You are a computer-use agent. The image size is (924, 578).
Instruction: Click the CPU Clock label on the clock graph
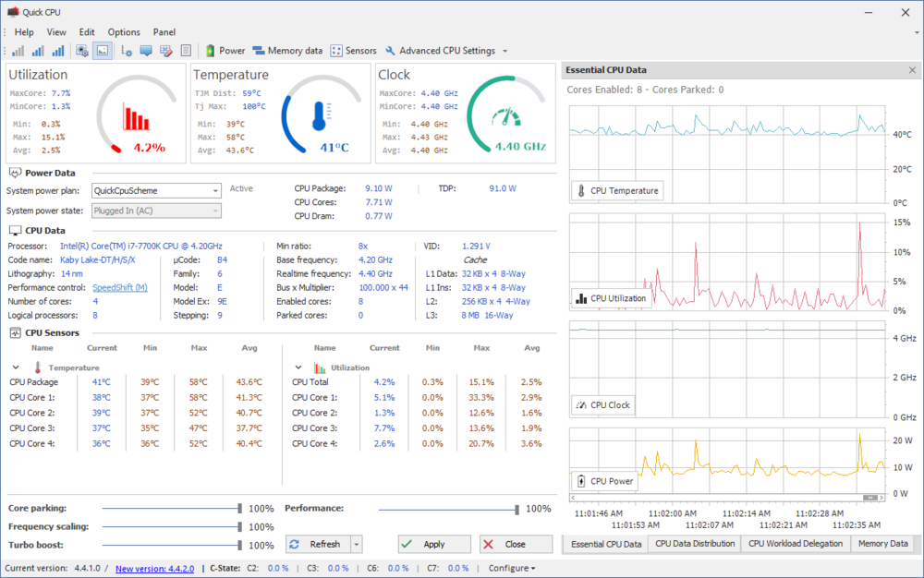tap(602, 404)
